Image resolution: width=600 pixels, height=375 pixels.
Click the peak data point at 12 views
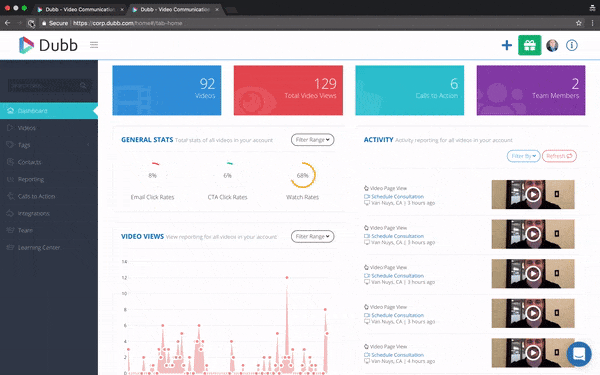point(287,277)
